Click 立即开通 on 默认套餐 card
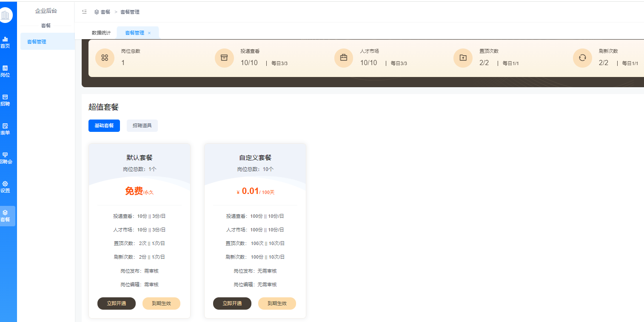The image size is (644, 322). pyautogui.click(x=117, y=303)
